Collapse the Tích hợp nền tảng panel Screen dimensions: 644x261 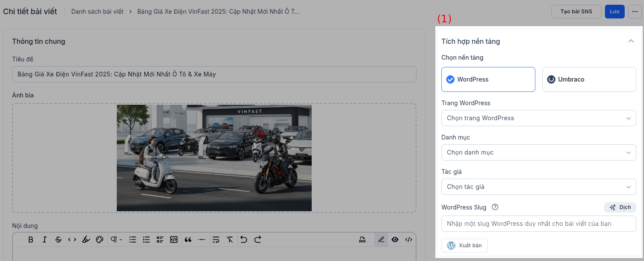click(x=631, y=41)
